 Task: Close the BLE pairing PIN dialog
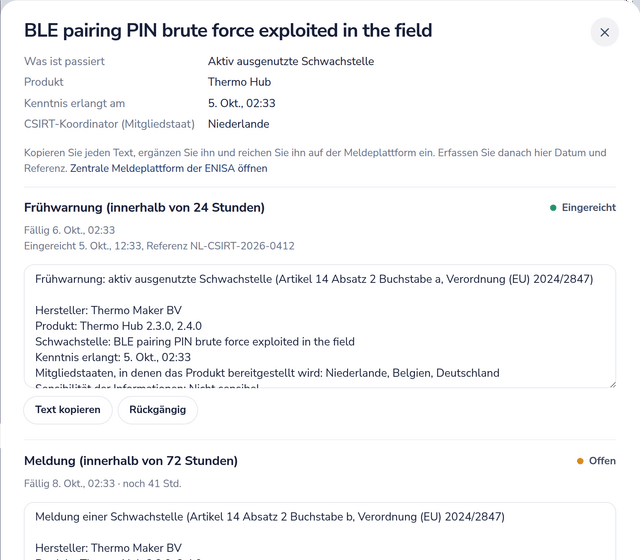[604, 32]
